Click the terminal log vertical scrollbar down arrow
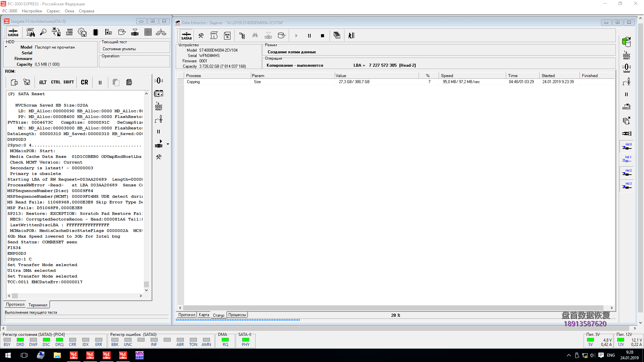The image size is (644, 362). (x=146, y=290)
